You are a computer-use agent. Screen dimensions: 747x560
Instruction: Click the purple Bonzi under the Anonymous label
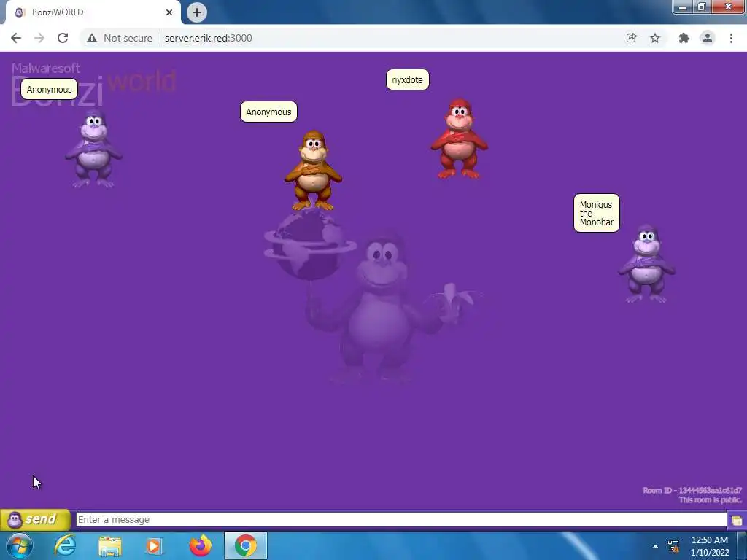[x=94, y=148]
